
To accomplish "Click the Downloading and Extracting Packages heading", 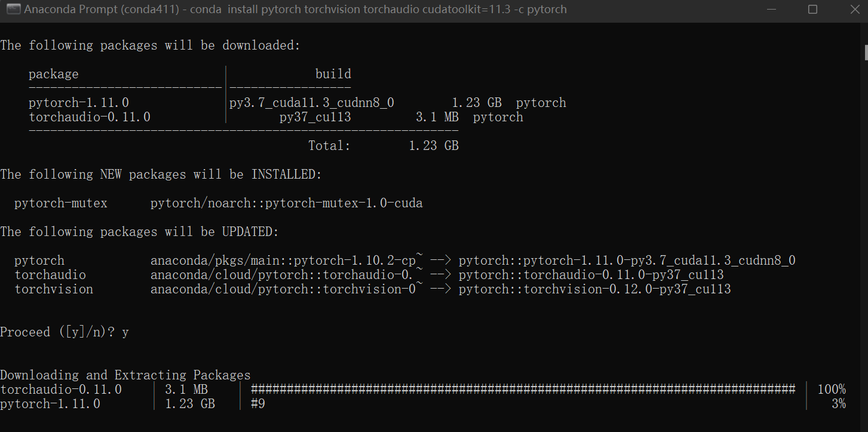I will (125, 375).
